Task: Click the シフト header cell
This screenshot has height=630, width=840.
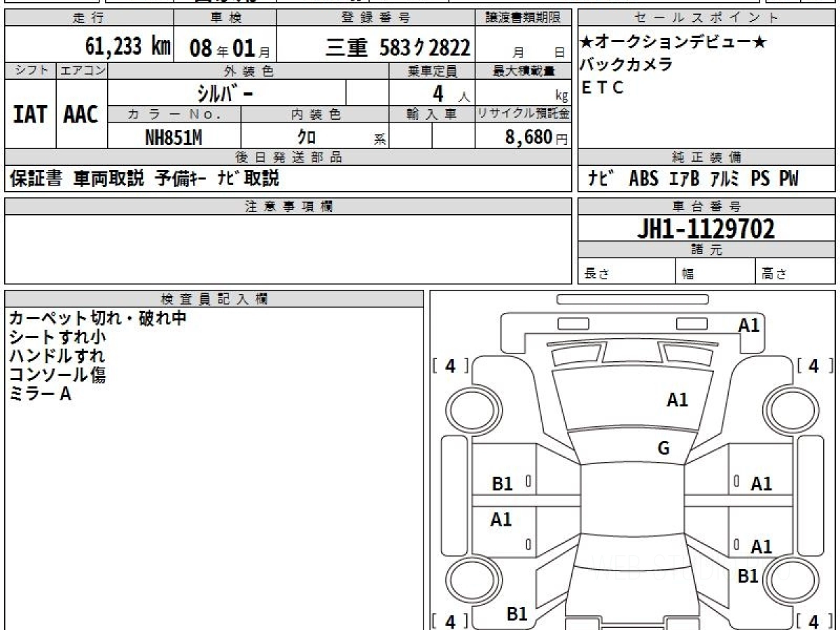Action: (x=30, y=71)
